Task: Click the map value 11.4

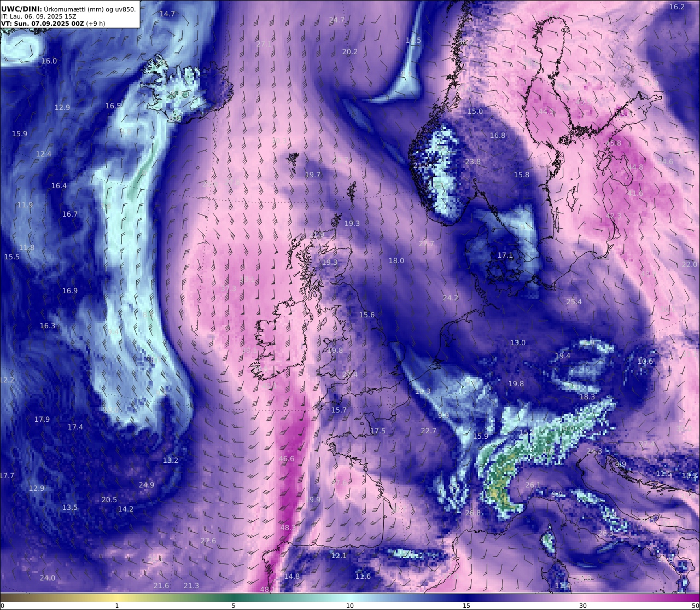Action: coord(563,585)
